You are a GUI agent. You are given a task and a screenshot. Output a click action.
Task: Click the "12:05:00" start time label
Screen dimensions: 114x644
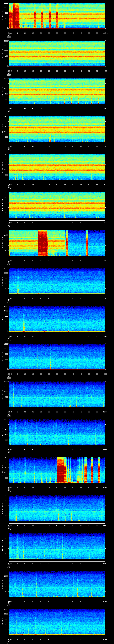(x=9, y=260)
